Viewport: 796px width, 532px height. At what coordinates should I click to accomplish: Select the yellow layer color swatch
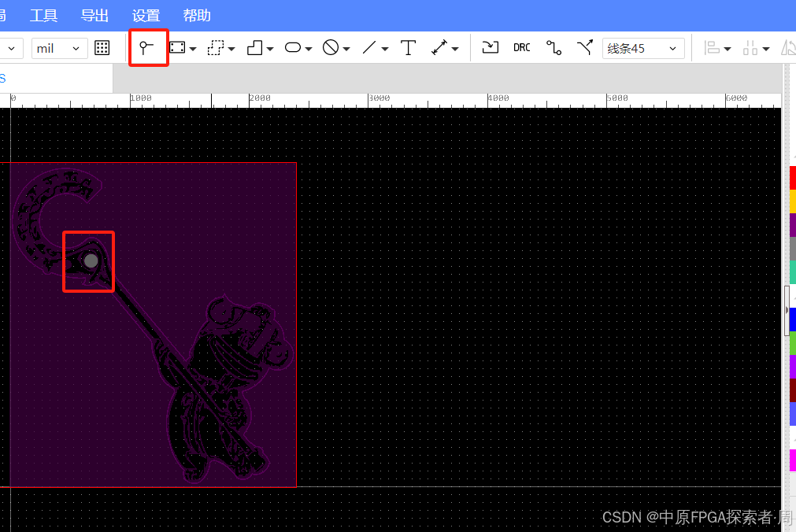(x=792, y=201)
